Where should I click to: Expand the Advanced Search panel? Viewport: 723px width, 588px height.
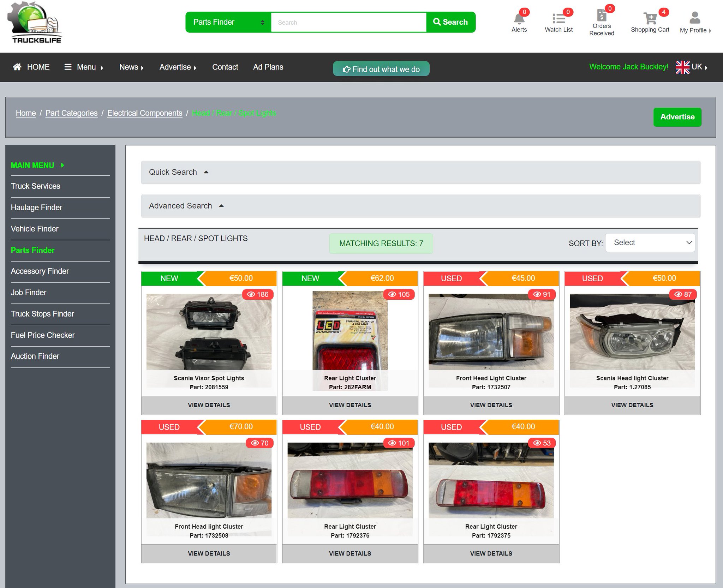(x=420, y=206)
